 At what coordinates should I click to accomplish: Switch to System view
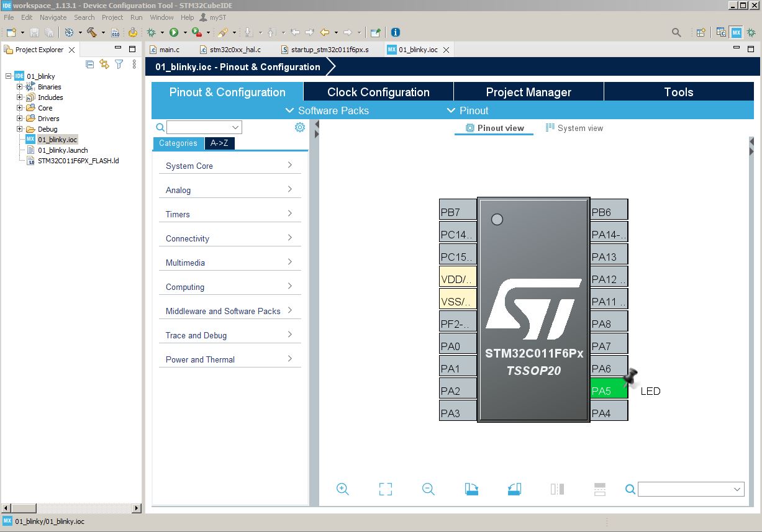coord(574,128)
